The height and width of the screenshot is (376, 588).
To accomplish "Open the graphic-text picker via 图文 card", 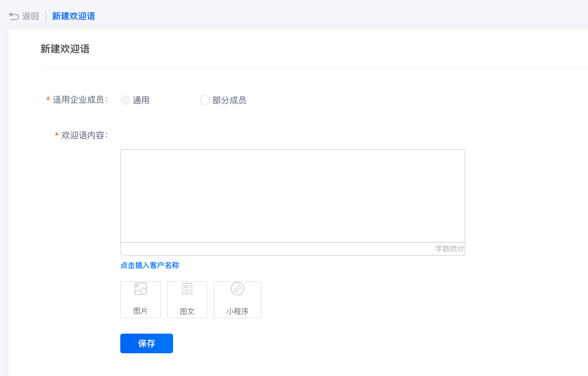I will point(187,299).
